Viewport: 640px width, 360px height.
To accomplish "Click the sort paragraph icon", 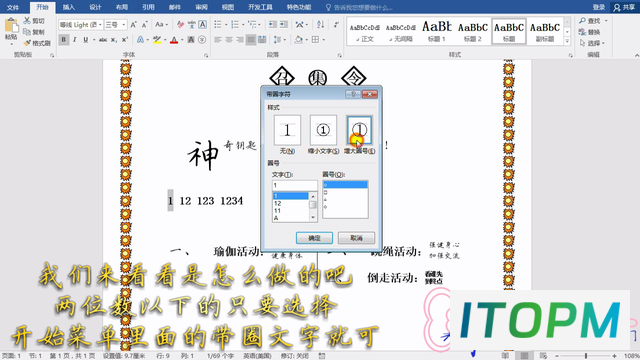I will (320, 25).
